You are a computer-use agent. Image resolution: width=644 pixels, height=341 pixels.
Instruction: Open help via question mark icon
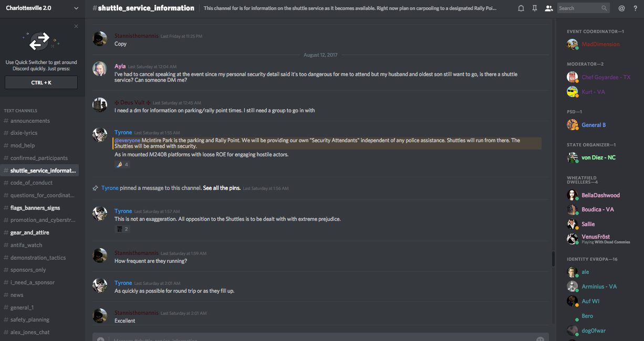click(635, 8)
